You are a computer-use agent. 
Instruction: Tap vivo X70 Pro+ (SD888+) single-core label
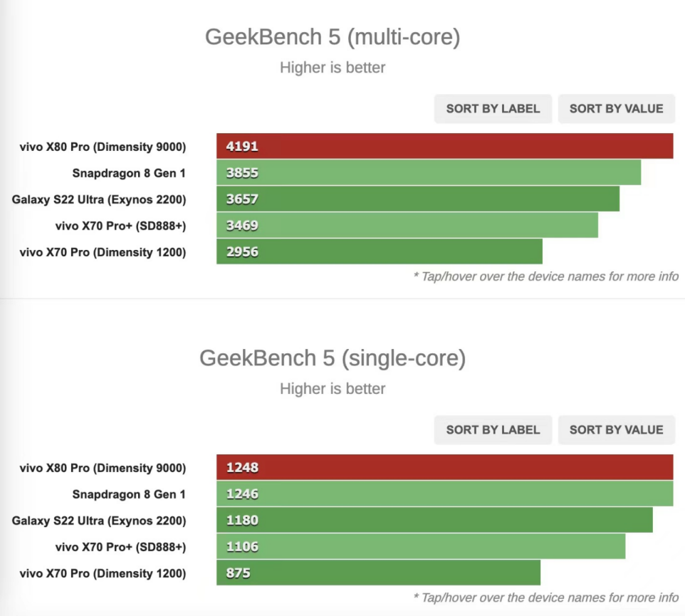coord(120,547)
